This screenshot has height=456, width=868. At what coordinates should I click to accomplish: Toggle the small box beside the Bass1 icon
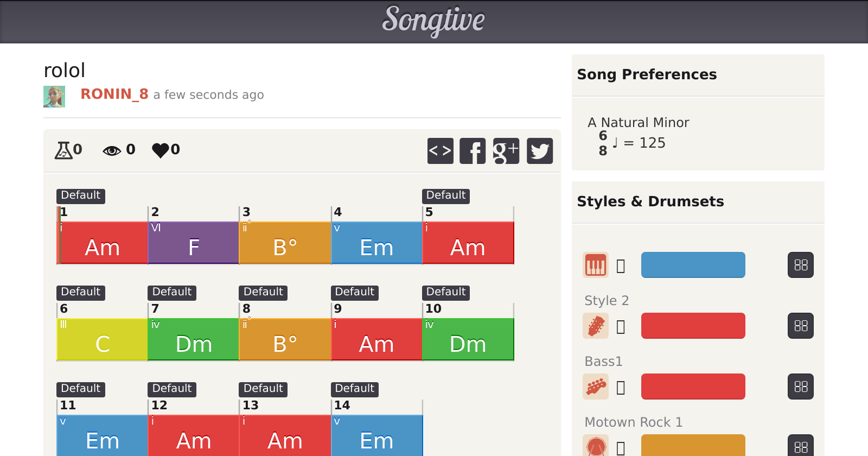(x=621, y=388)
